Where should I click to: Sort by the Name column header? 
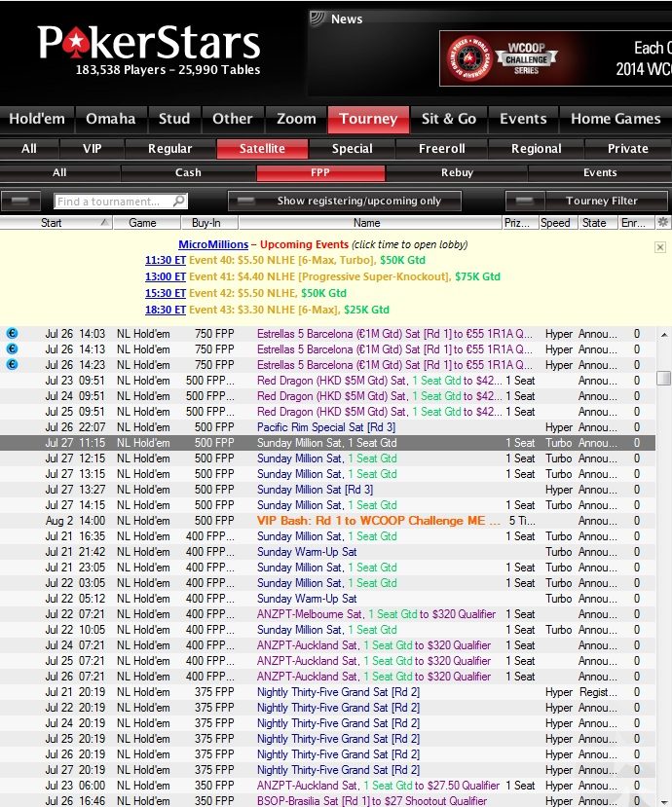pyautogui.click(x=370, y=222)
